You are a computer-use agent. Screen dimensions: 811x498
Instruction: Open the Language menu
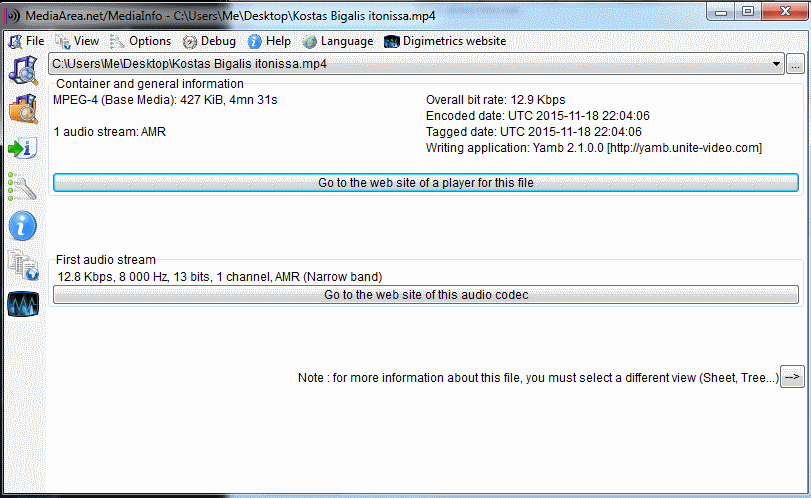point(338,41)
